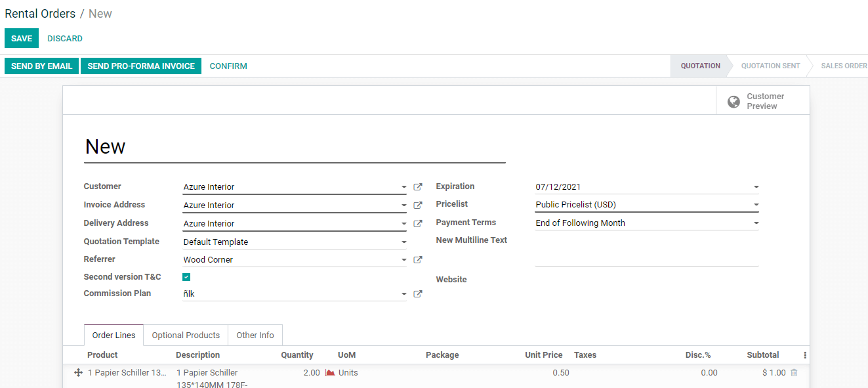Viewport: 868px width, 388px height.
Task: Click the New Multiline Text field
Action: point(646,250)
